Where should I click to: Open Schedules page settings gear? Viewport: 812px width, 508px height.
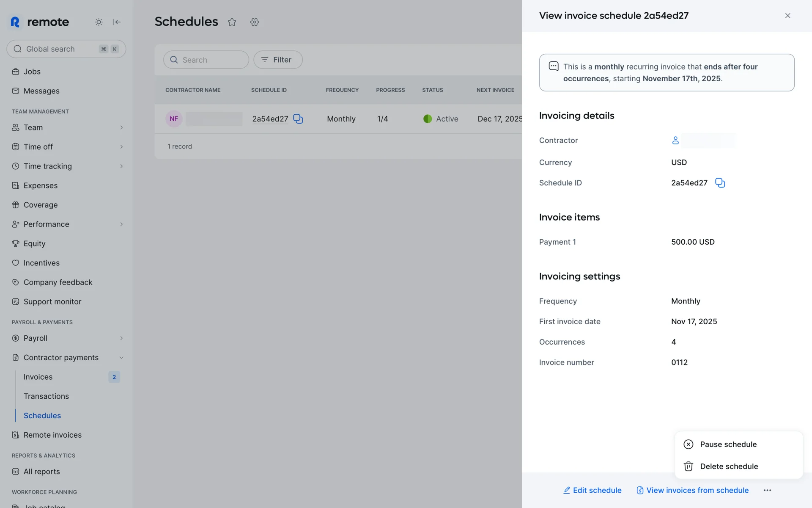[x=254, y=22]
